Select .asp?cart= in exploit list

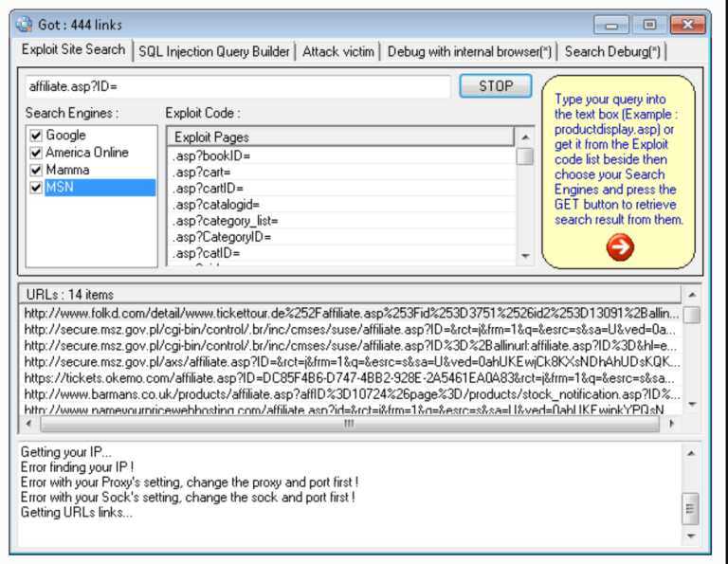(341, 173)
